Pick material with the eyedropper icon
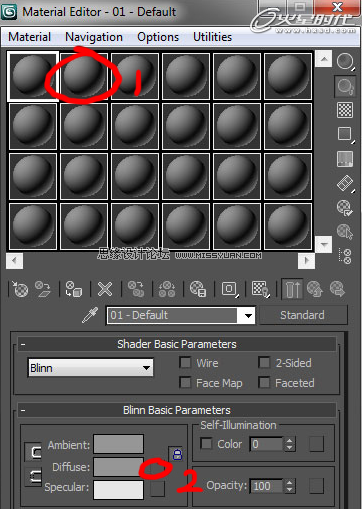This screenshot has width=362, height=509. click(x=90, y=315)
